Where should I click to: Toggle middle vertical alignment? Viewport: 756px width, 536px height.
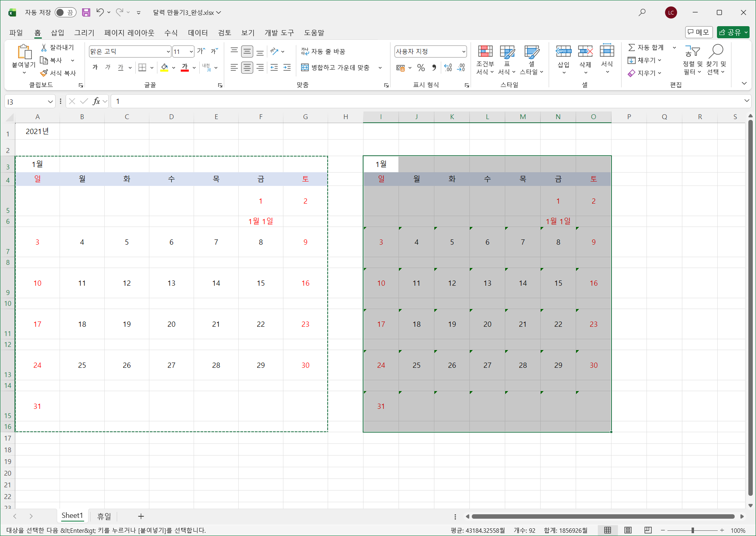pos(247,51)
